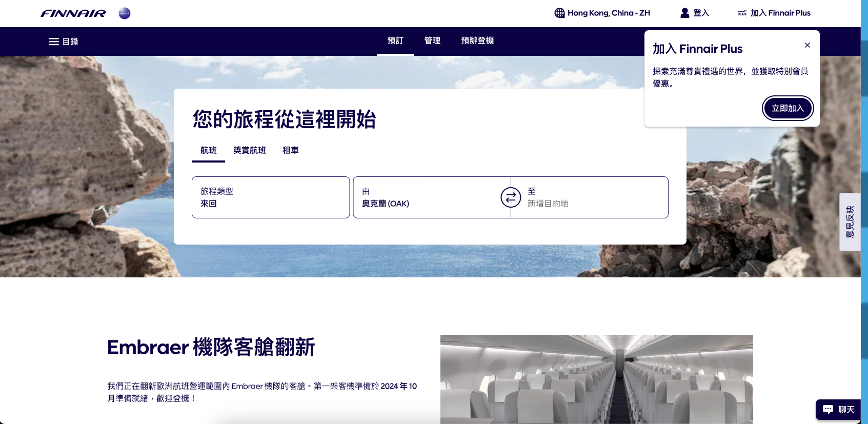This screenshot has height=424, width=868.
Task: Open the 意見反映 feedback side tab
Action: click(x=850, y=222)
